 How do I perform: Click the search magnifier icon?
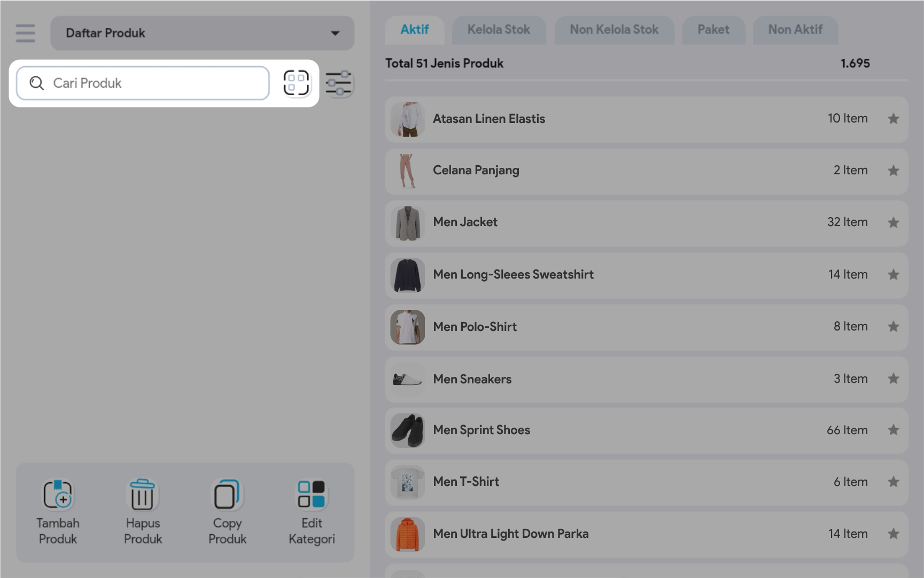point(36,83)
